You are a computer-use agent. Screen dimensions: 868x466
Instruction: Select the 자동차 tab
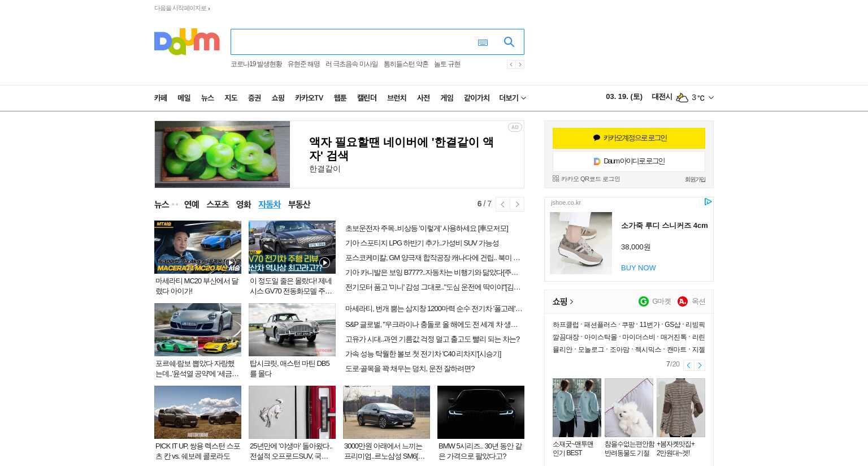pos(270,205)
